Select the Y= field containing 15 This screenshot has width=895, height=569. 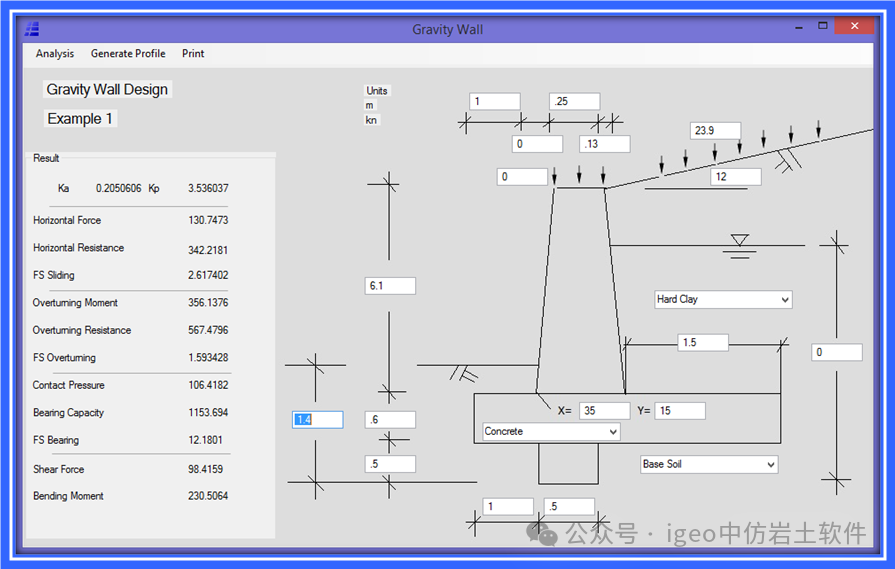(679, 411)
